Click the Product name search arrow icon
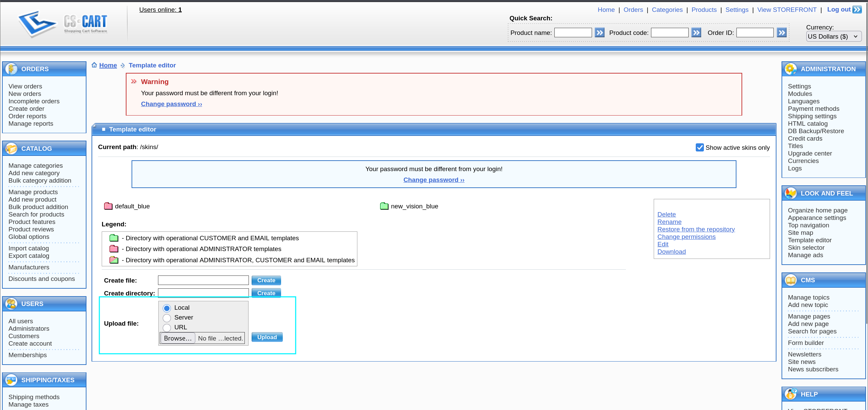 tap(599, 33)
